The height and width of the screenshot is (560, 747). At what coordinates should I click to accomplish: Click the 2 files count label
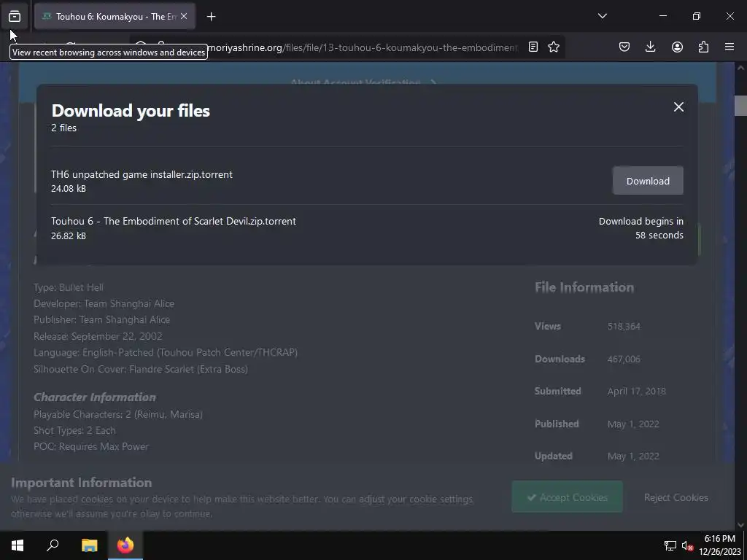pos(64,128)
